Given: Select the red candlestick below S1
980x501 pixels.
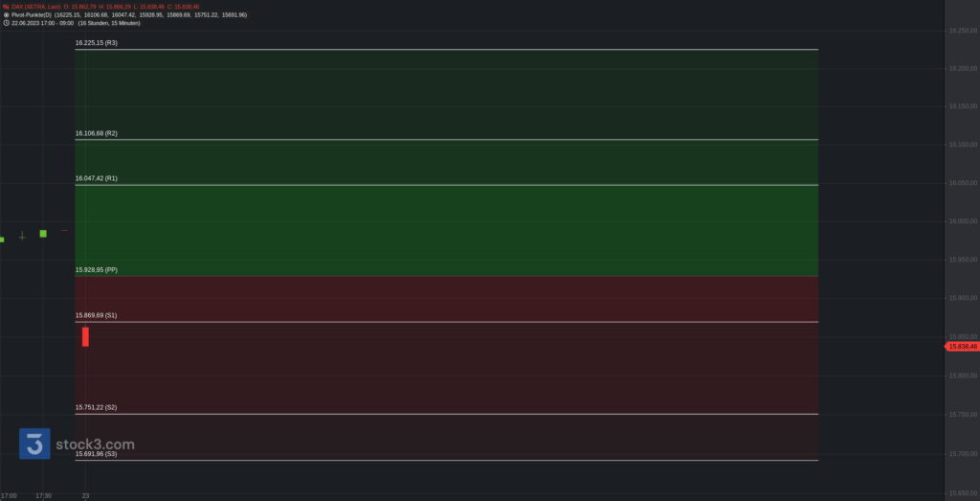Looking at the screenshot, I should click(x=85, y=336).
